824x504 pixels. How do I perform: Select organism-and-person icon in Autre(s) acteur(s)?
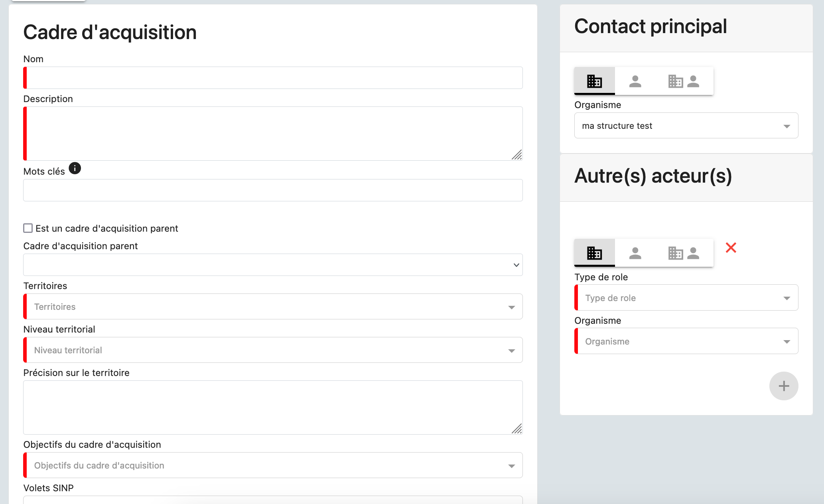click(x=684, y=253)
